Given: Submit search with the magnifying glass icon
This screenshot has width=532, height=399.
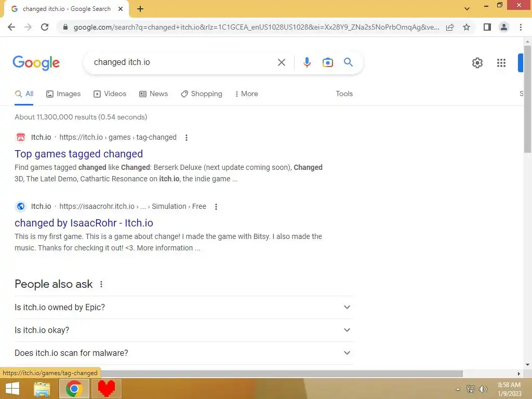Looking at the screenshot, I should point(348,62).
